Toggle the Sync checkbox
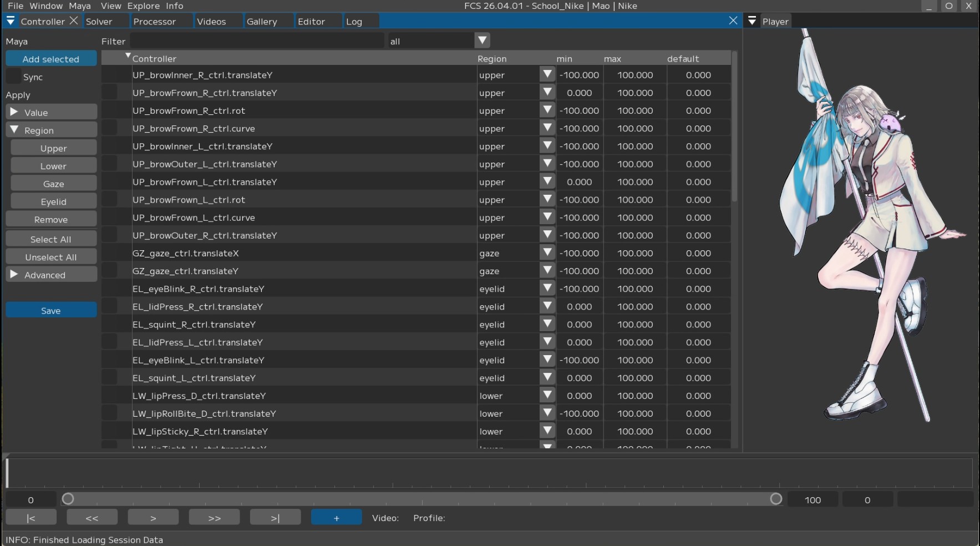 (13, 77)
